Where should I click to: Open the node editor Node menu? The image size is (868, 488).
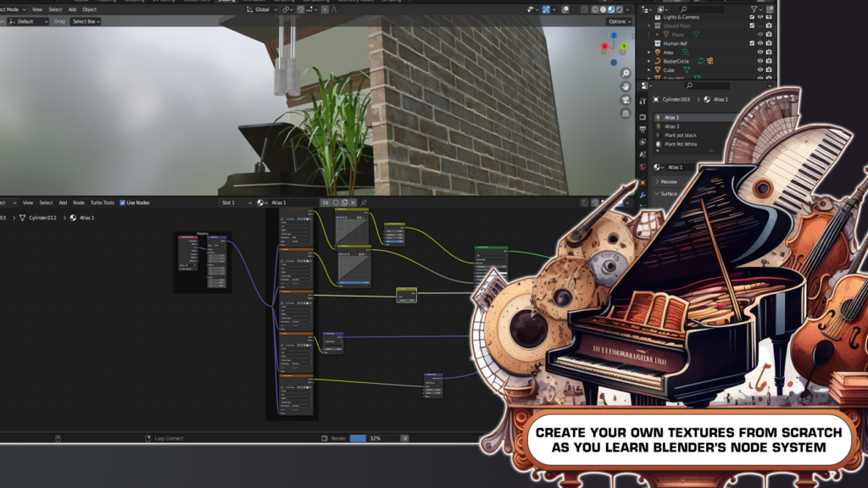point(79,202)
